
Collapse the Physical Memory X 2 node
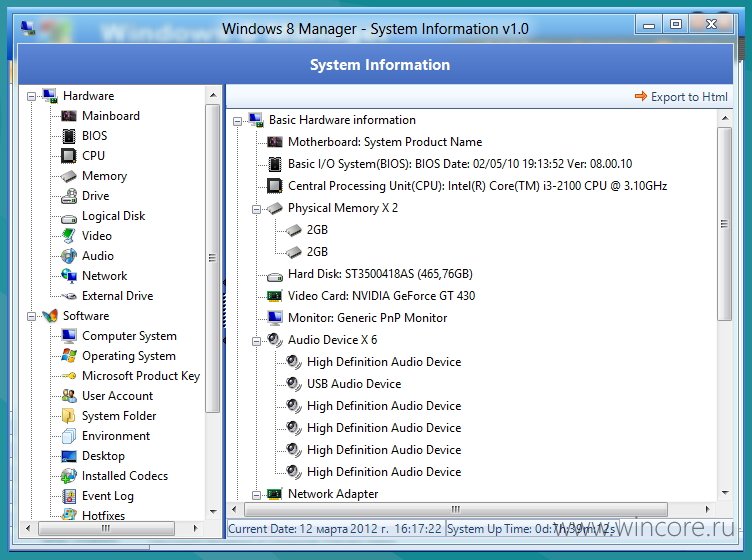pyautogui.click(x=257, y=209)
